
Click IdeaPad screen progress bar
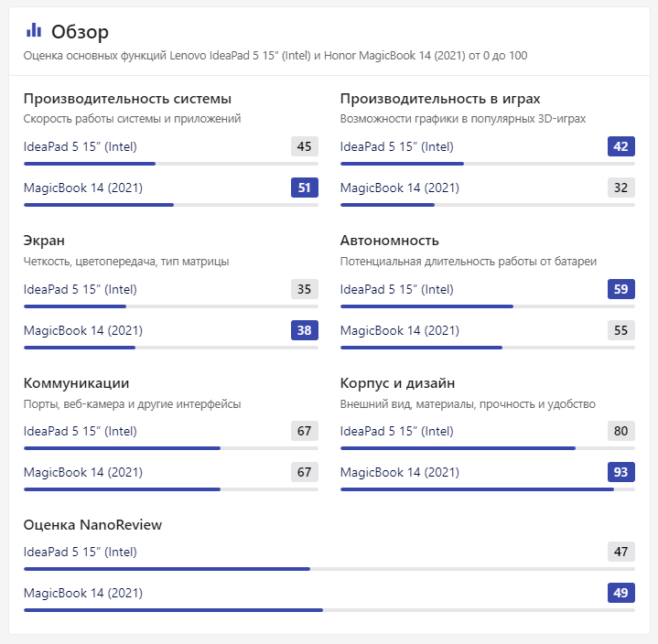tap(171, 306)
